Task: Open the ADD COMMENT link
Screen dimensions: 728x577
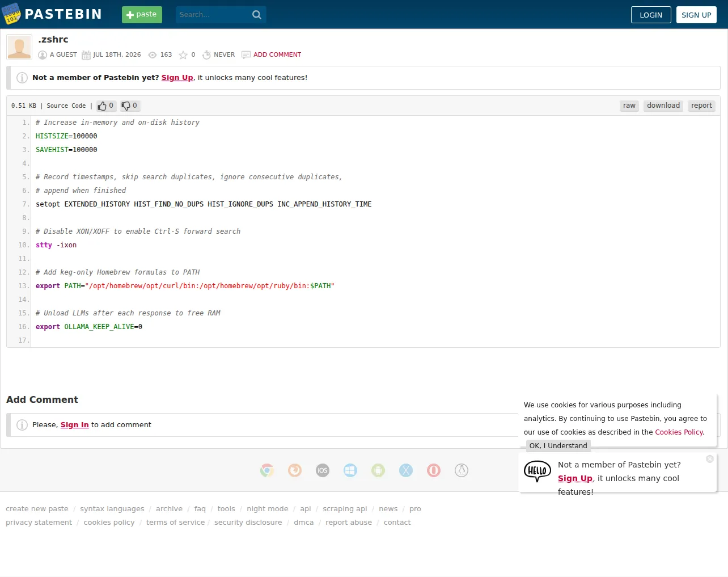Action: pyautogui.click(x=277, y=54)
